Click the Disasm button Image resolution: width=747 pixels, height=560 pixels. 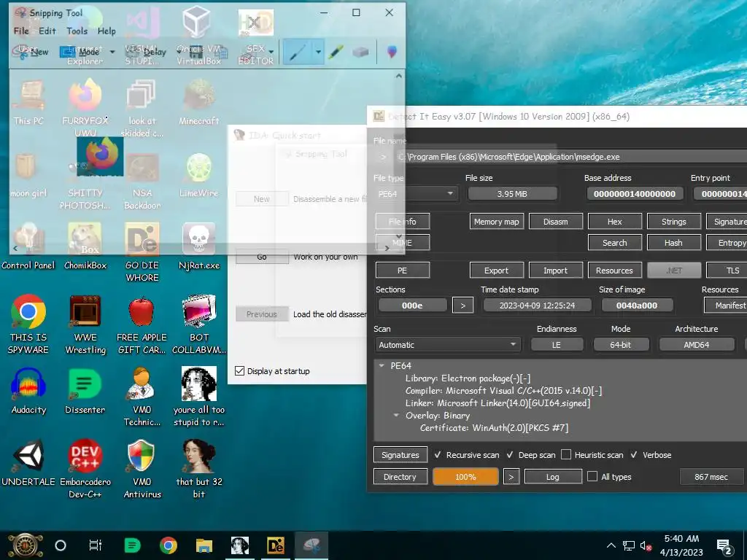pos(555,222)
